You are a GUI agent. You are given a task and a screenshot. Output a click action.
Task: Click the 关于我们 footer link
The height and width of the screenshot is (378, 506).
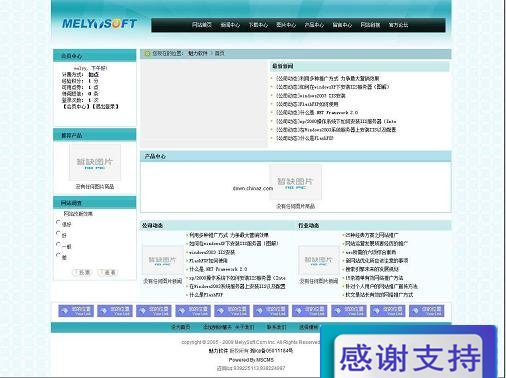pyautogui.click(x=245, y=327)
